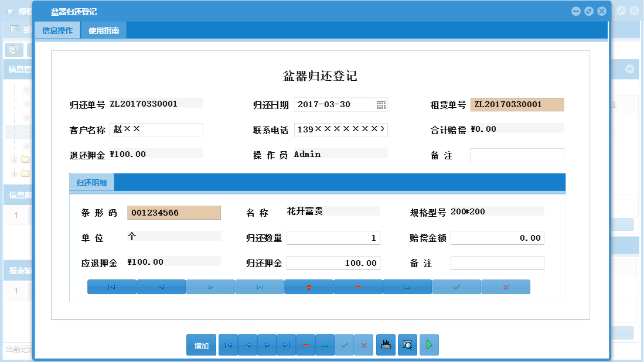Go to previous record in detail navigator
644x362 pixels.
point(161,286)
